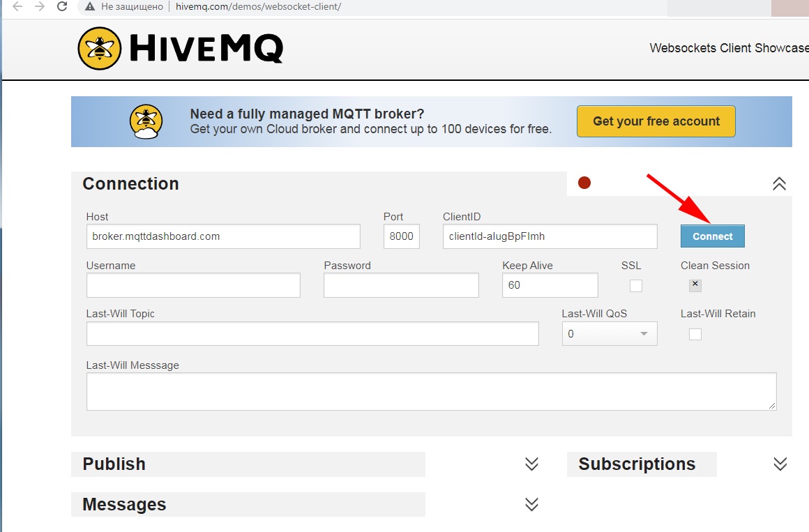Expand the Publish panel chevron

click(531, 464)
